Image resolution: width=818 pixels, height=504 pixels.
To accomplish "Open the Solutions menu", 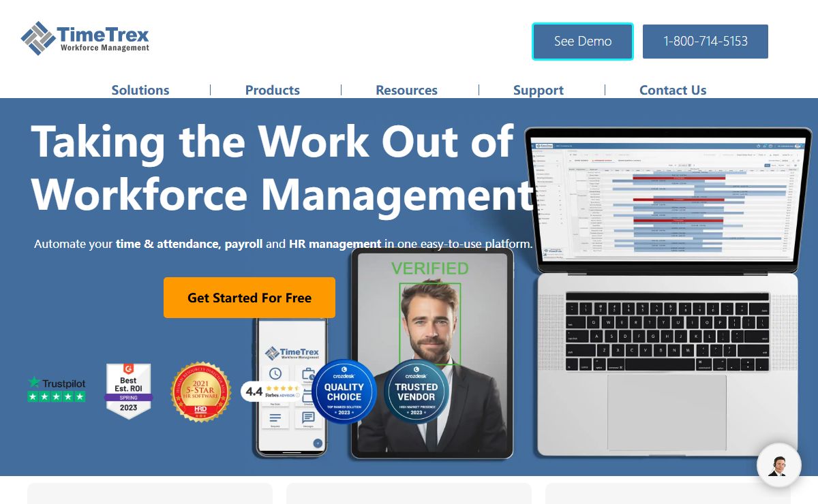I will pyautogui.click(x=140, y=90).
